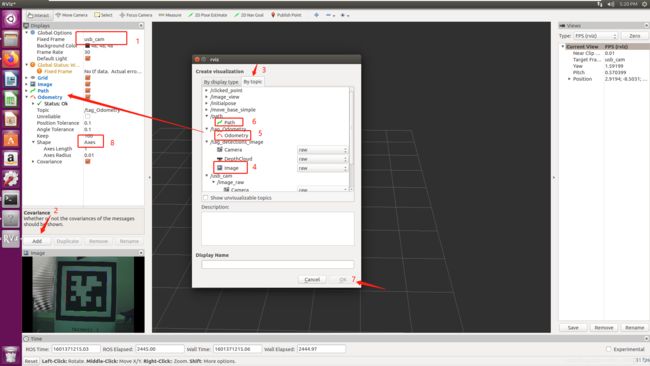The height and width of the screenshot is (366, 650).
Task: Toggle the Odometry display checkbox in Displays
Action: coord(87,97)
